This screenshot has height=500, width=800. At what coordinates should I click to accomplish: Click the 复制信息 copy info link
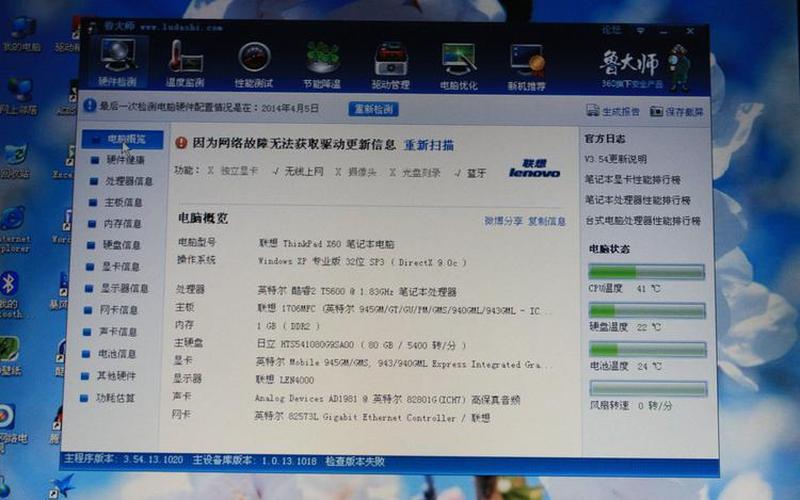coord(546,221)
